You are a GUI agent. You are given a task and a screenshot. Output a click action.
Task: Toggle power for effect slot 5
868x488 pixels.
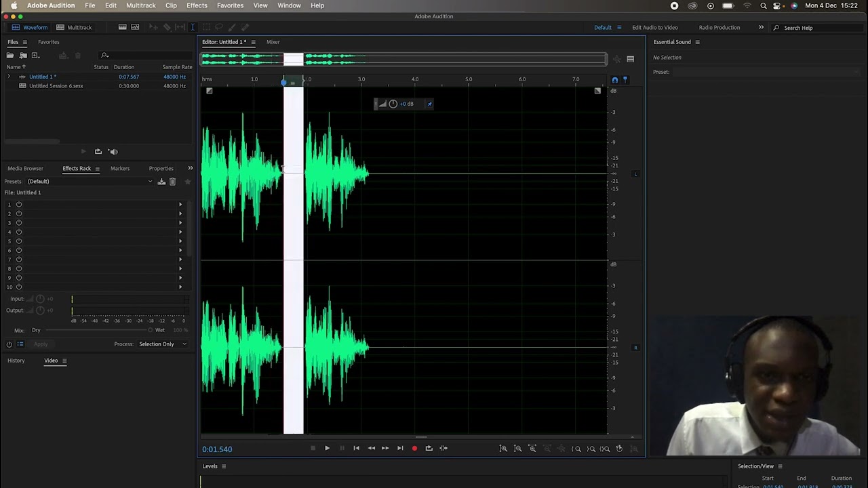click(x=19, y=241)
